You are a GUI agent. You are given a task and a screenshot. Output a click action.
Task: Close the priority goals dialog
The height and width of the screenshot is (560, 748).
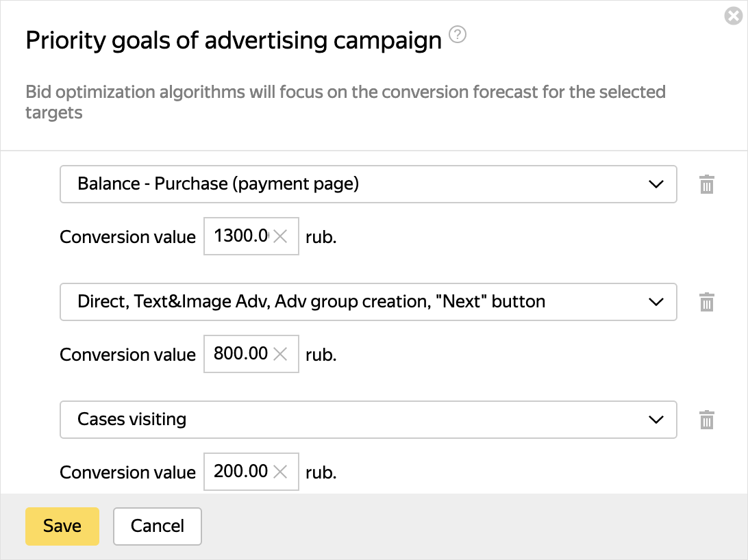734,16
